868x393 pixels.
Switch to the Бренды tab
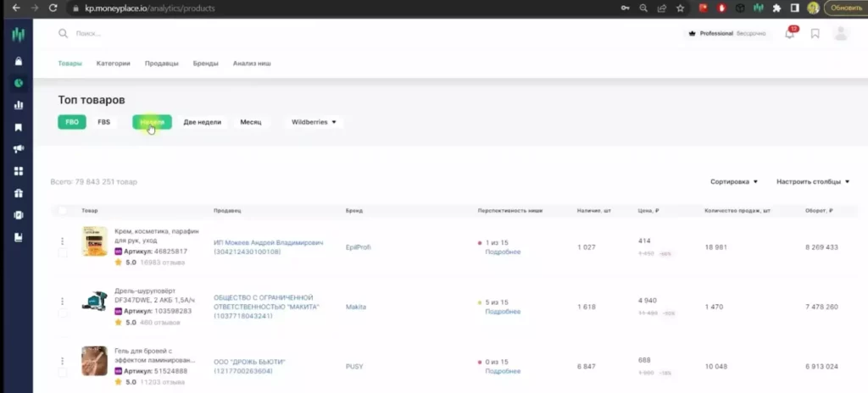coord(205,64)
